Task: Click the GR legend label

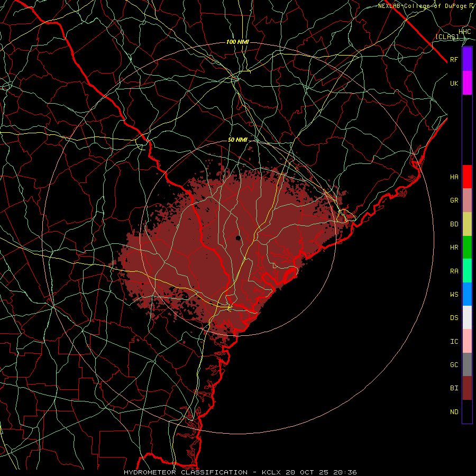Action: 454,200
